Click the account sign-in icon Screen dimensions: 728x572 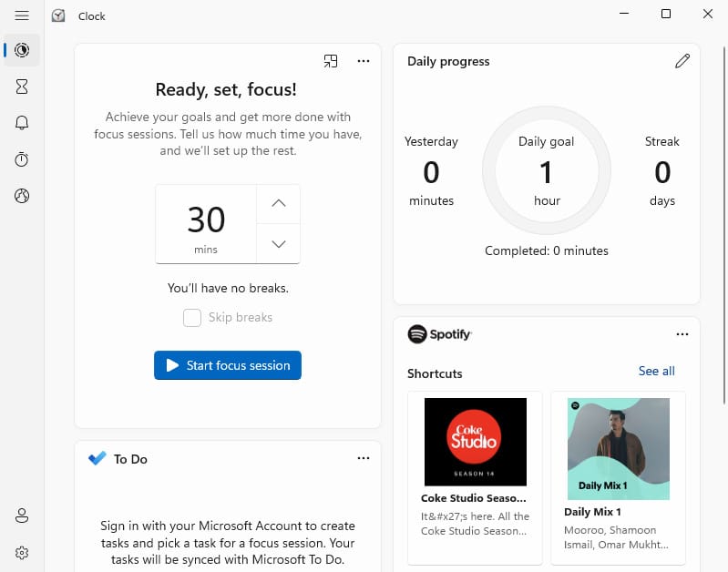pyautogui.click(x=22, y=516)
